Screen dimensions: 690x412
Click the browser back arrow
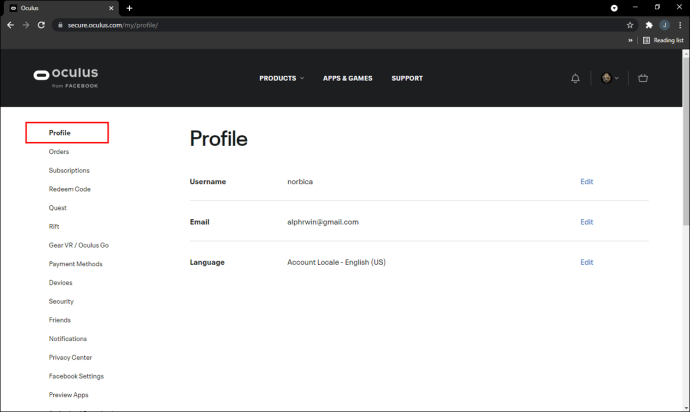[11, 25]
